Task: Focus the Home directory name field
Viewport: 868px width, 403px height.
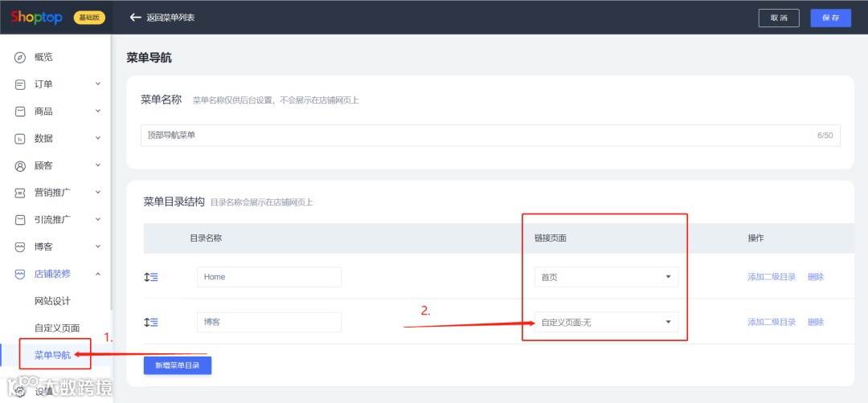Action: [269, 277]
